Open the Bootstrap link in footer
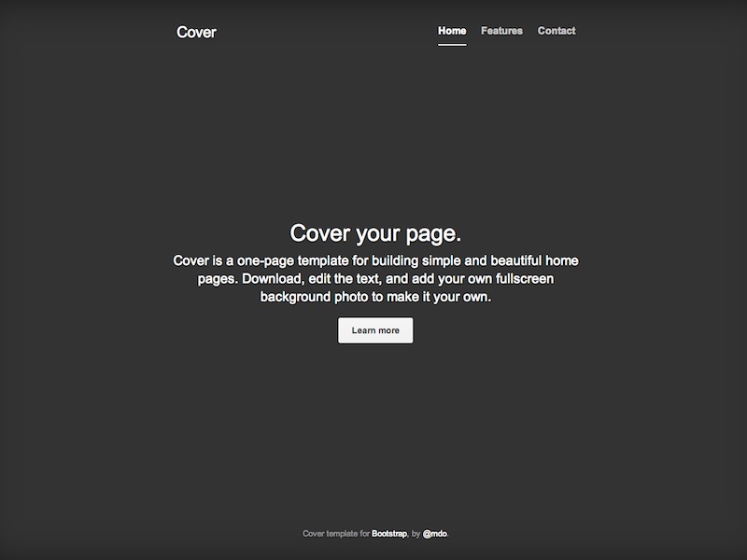Viewport: 747px width, 560px height. click(389, 534)
